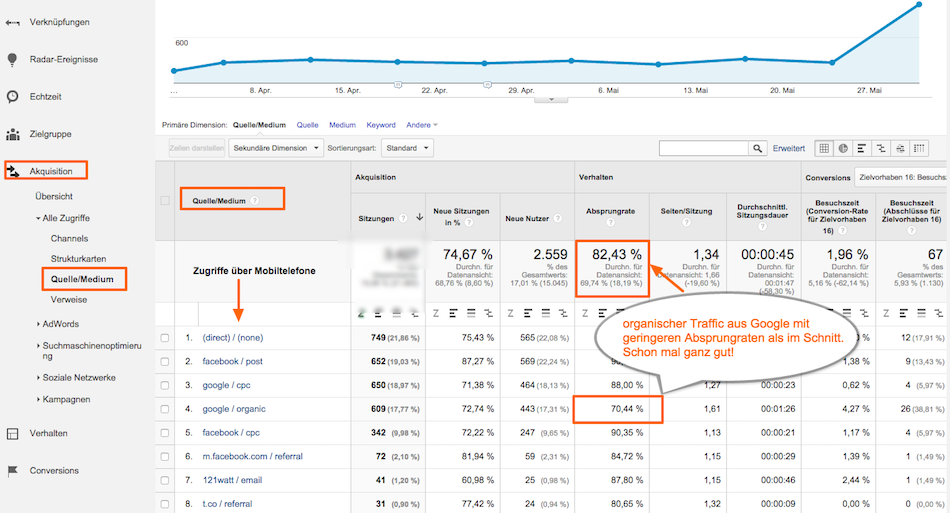Click the Conversions flag icon

pyautogui.click(x=12, y=470)
